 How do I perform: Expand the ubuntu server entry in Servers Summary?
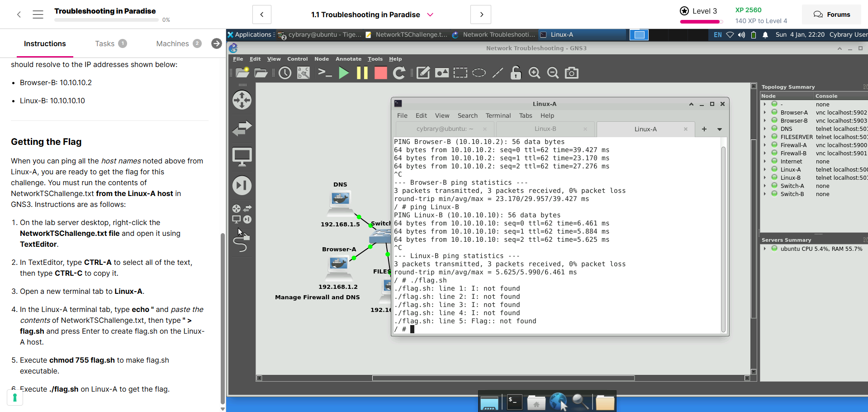point(765,249)
